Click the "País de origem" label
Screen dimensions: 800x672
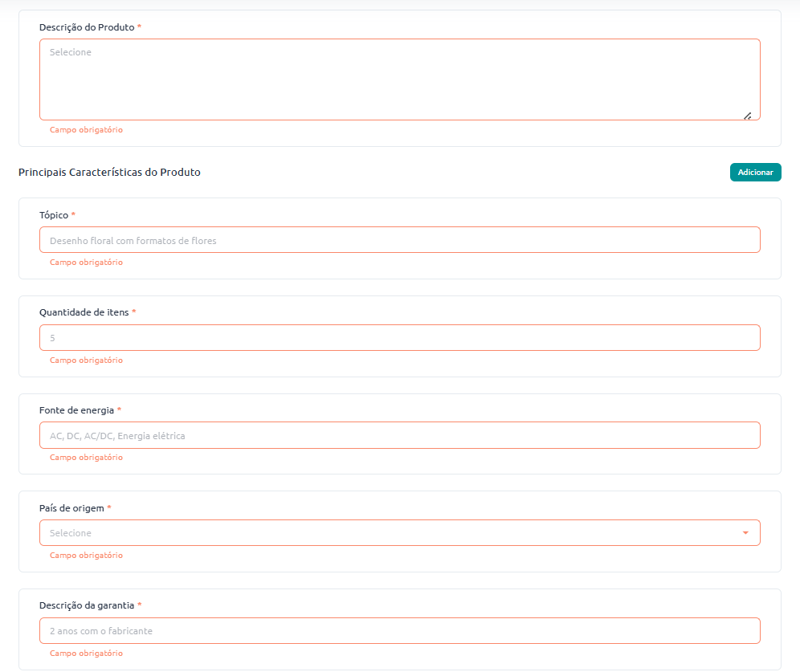point(71,508)
